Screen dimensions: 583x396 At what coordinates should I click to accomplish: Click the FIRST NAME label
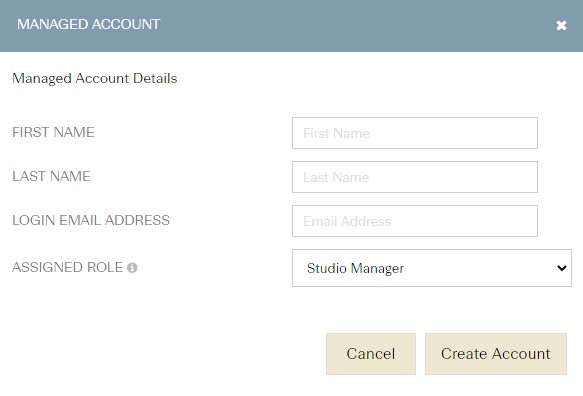(x=53, y=132)
